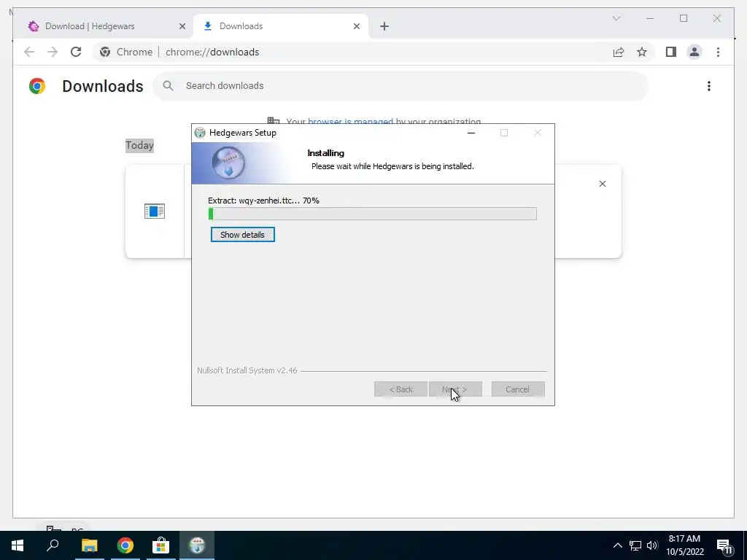The image size is (747, 560).
Task: Open Windows taskbar search
Action: (53, 545)
